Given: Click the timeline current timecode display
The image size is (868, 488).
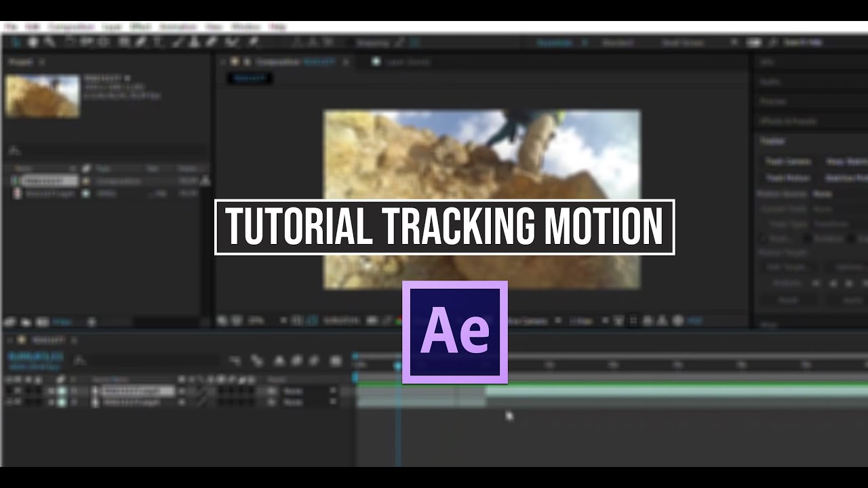Looking at the screenshot, I should 35,357.
